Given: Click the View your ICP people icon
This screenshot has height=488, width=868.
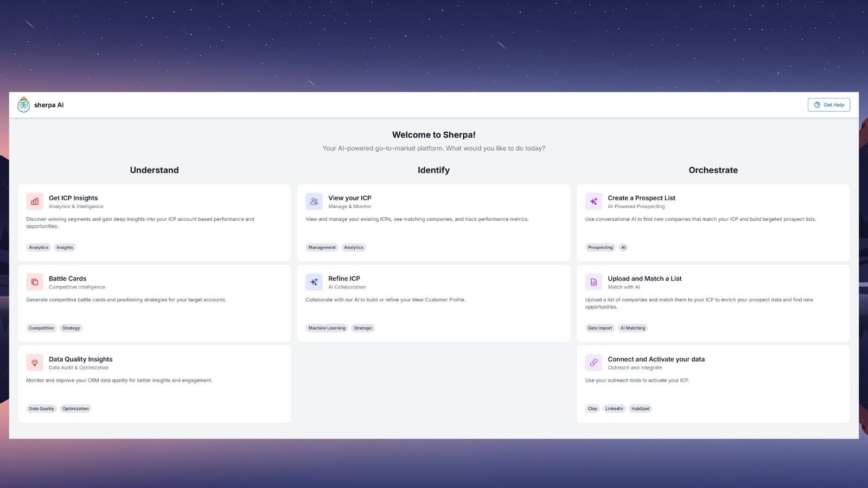Looking at the screenshot, I should click(x=314, y=201).
